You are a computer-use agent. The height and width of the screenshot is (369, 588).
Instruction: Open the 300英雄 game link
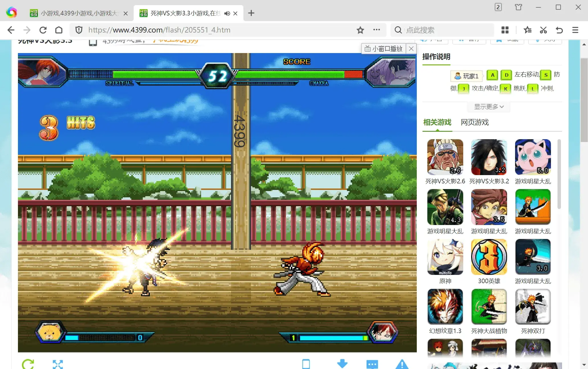[x=489, y=281]
